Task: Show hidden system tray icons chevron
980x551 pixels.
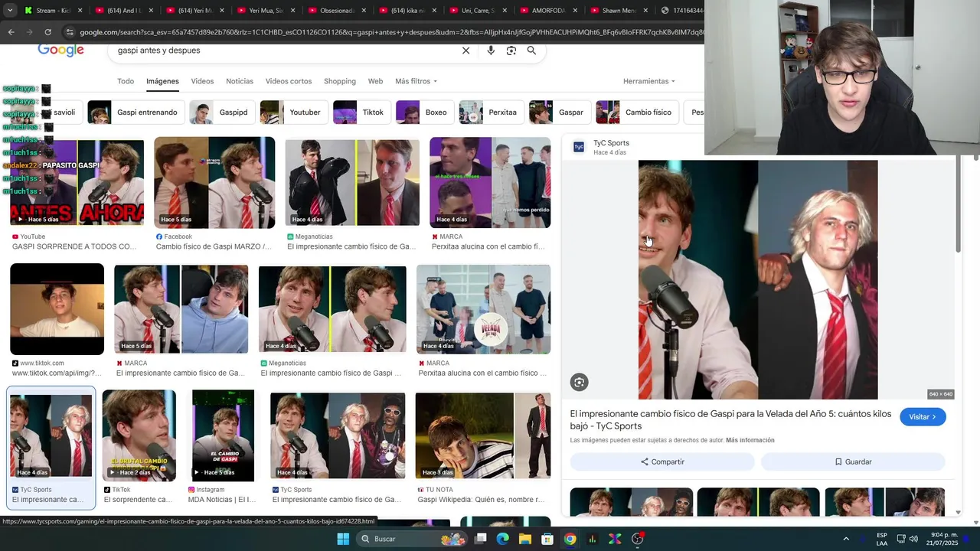Action: [846, 539]
